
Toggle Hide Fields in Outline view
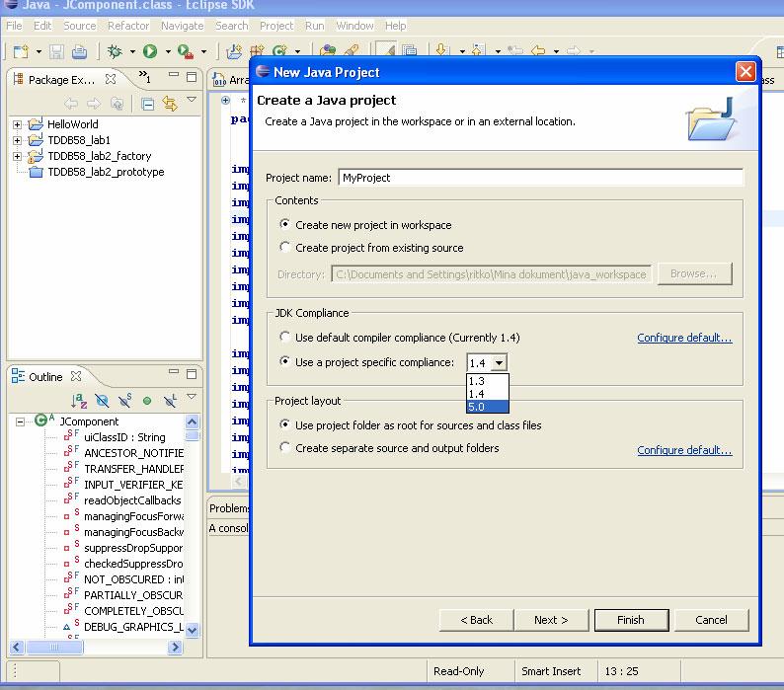tap(102, 401)
